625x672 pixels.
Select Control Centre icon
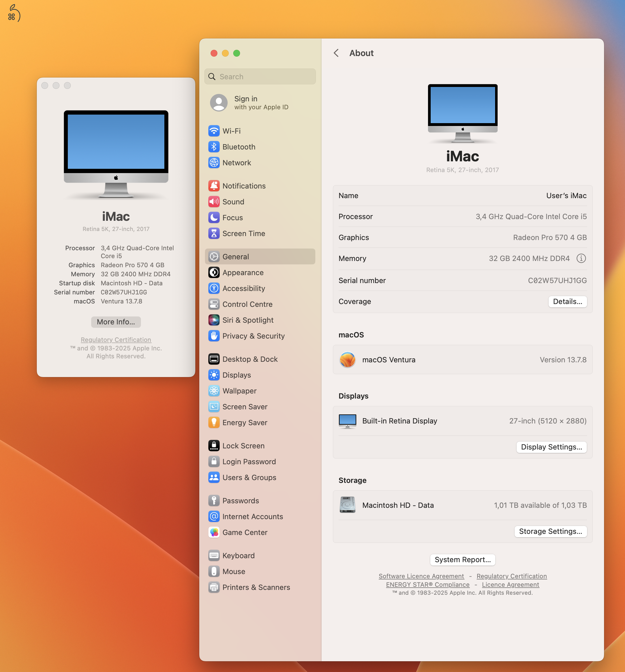214,304
